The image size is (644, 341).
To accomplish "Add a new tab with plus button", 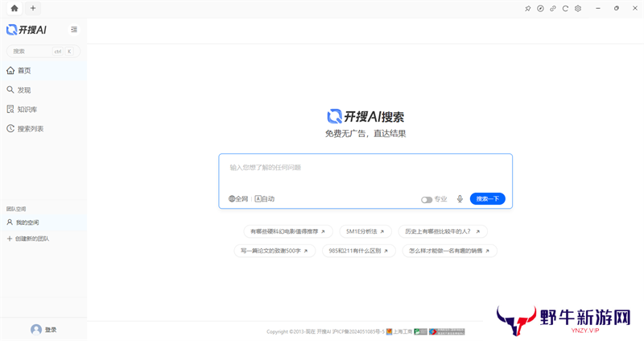I will coord(33,8).
